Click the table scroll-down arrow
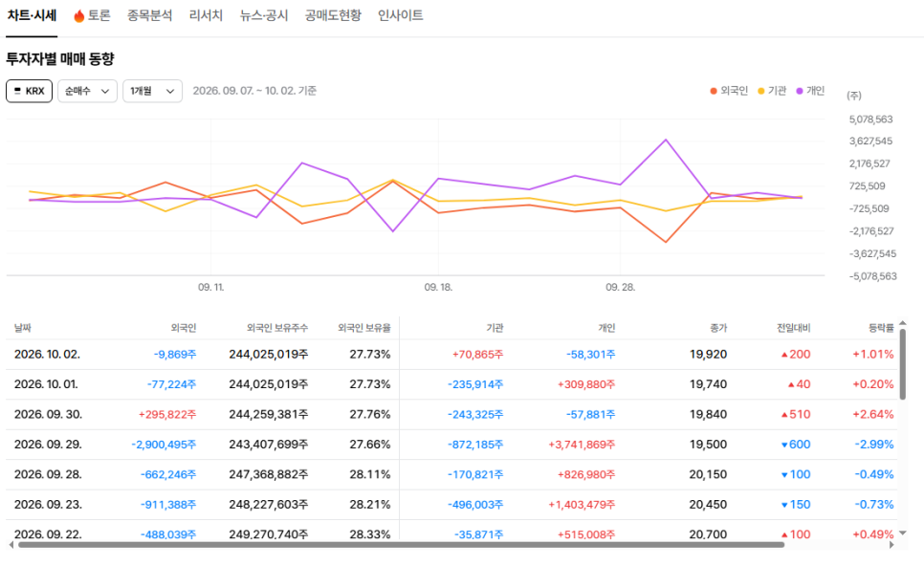The width and height of the screenshot is (924, 566). (x=902, y=533)
